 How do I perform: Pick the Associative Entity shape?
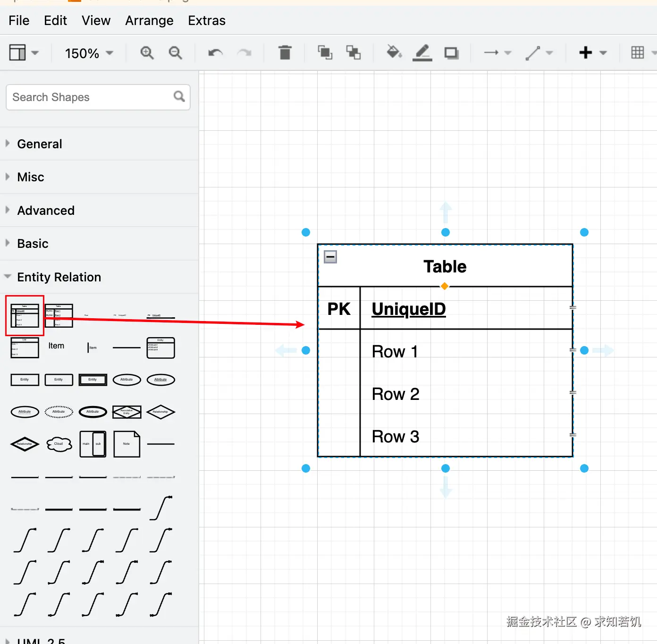[126, 412]
